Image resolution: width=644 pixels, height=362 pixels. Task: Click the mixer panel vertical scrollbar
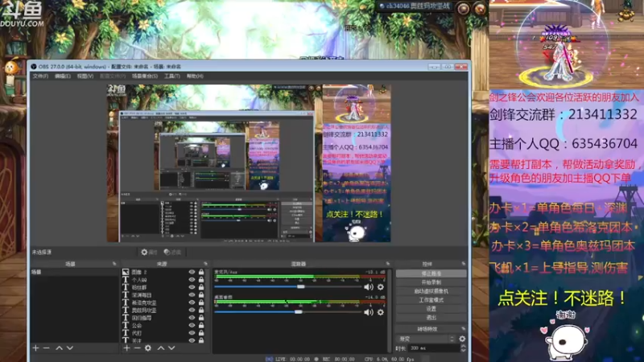click(x=389, y=311)
